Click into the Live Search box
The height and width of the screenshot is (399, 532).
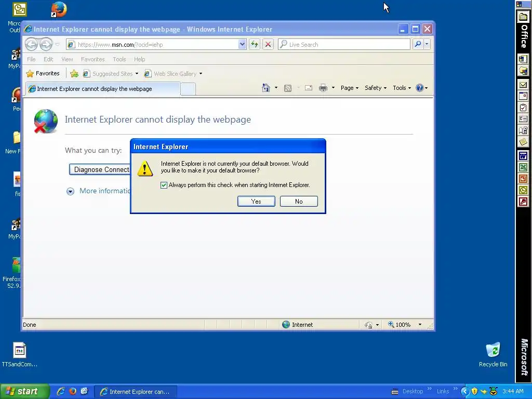coord(344,45)
